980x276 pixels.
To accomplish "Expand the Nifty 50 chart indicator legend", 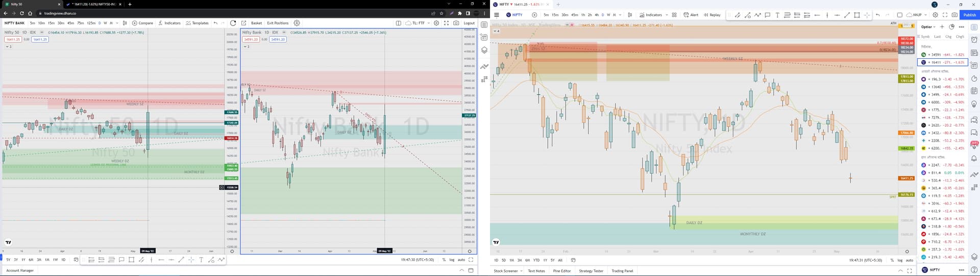I will coord(8,47).
